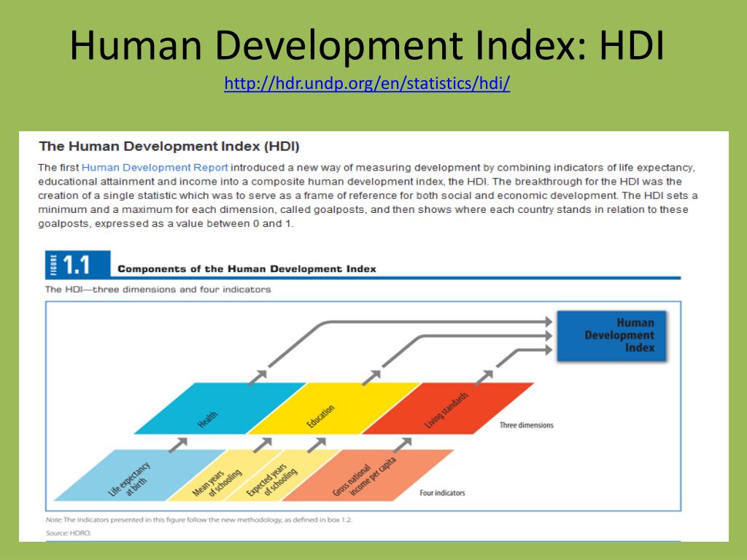Select the red Living standards parallelogram
747x560 pixels.
pyautogui.click(x=447, y=408)
